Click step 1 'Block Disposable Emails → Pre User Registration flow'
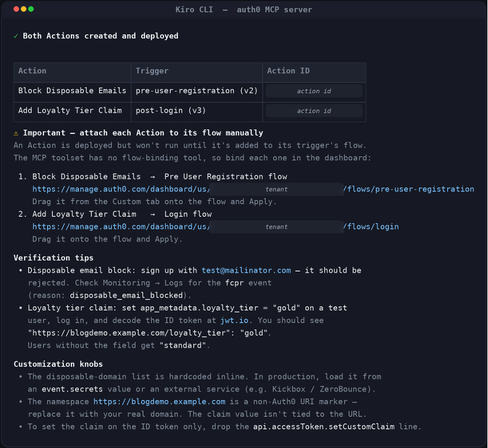Image resolution: width=488 pixels, height=448 pixels. pyautogui.click(x=160, y=177)
